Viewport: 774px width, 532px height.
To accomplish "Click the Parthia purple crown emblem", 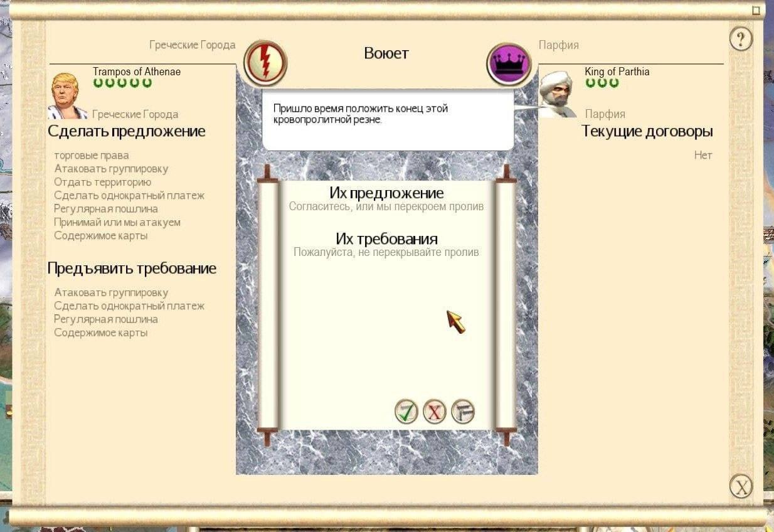I will [x=509, y=64].
